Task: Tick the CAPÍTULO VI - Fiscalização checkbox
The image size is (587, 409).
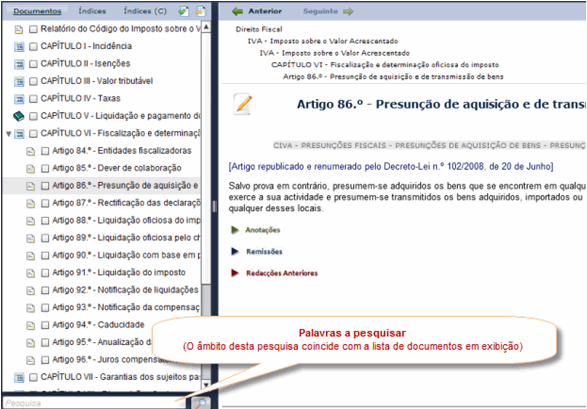Action: [33, 134]
